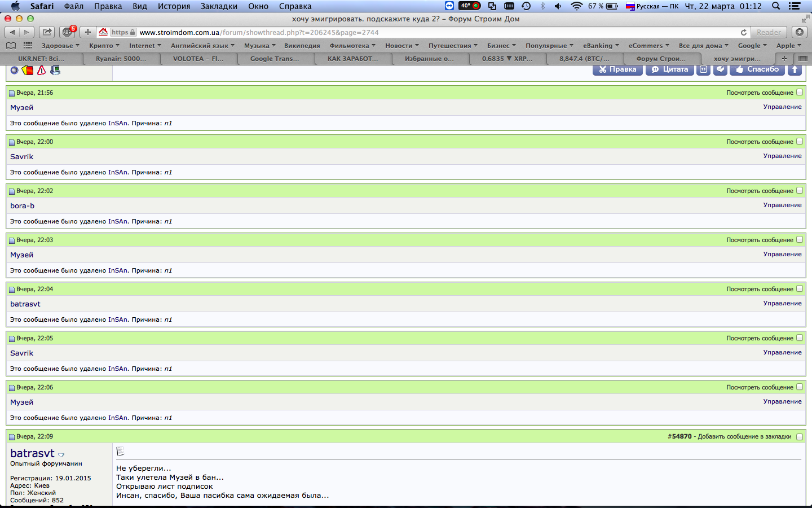Screen dimensions: 812x508
Task: Tick checkbox for Музей post at 22:03
Action: click(x=800, y=239)
